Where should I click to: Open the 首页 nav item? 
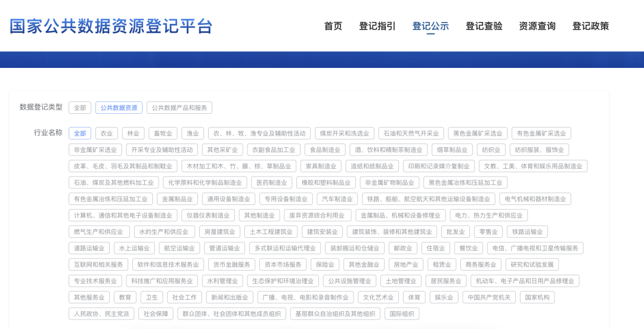[333, 26]
